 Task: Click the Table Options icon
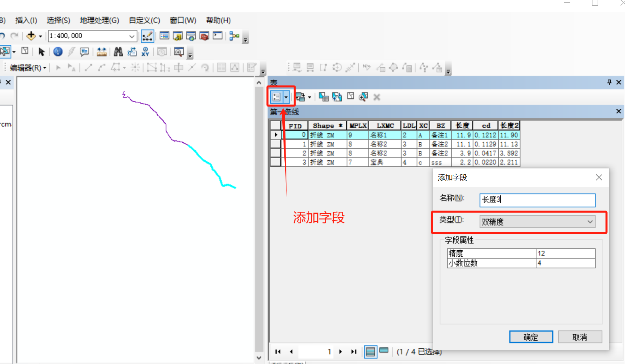[x=276, y=97]
